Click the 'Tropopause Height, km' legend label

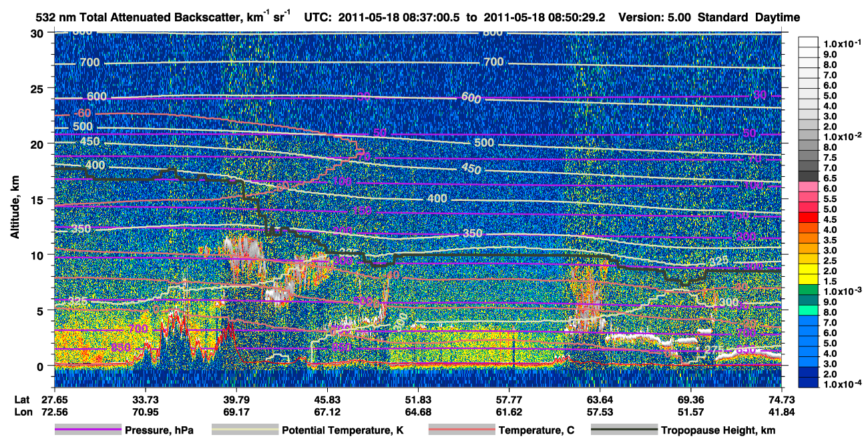pos(718,431)
